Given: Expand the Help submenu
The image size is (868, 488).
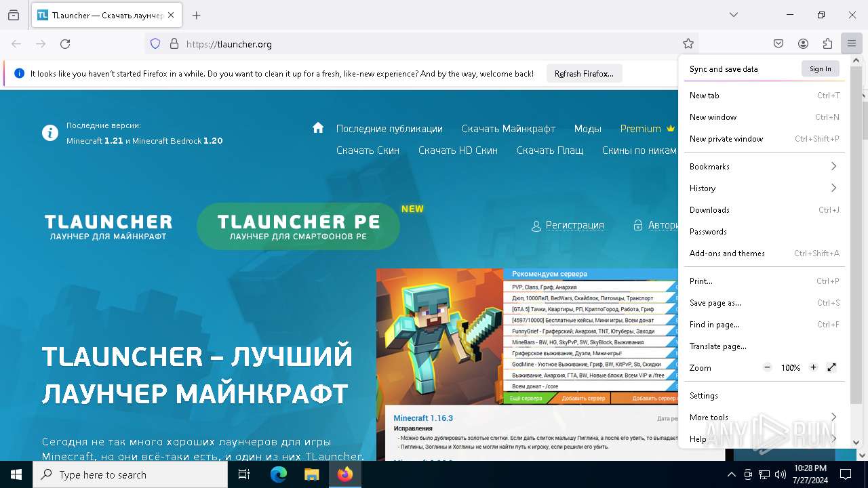Looking at the screenshot, I should [x=764, y=439].
